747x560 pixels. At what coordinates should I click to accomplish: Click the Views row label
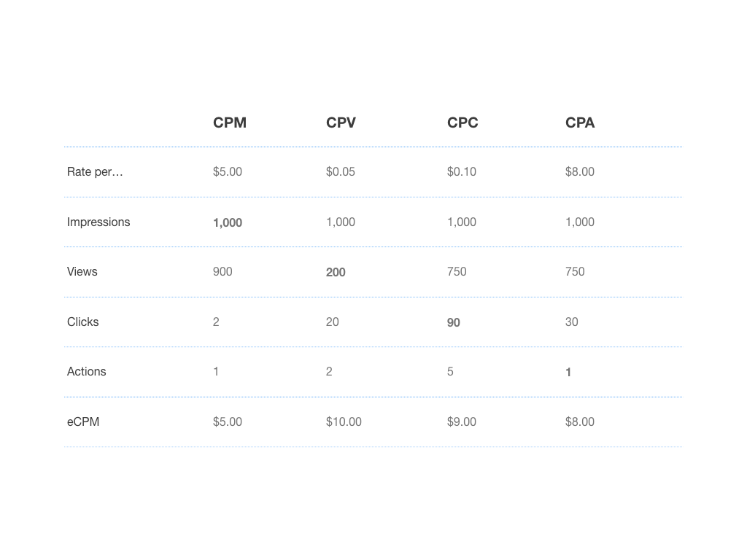point(82,271)
